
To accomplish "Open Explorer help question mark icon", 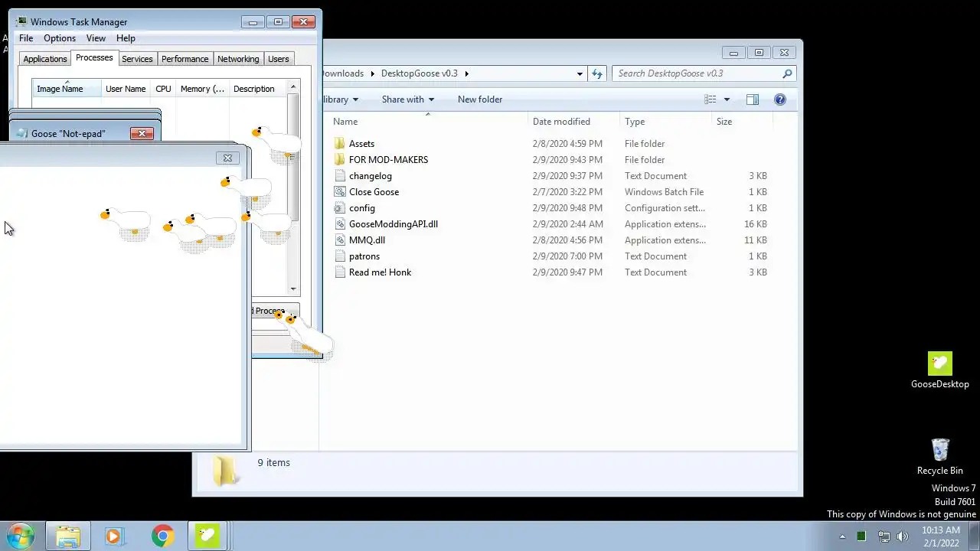I will point(780,99).
